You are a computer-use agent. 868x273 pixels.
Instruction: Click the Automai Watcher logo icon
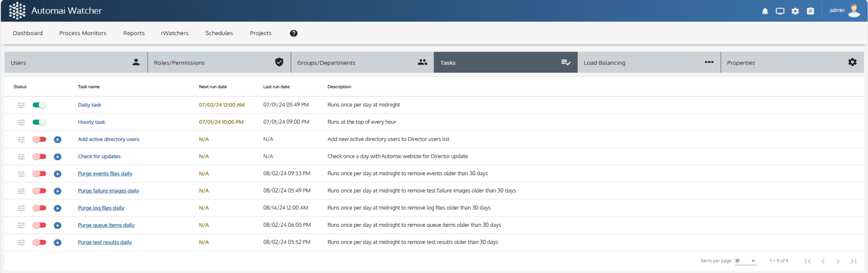(17, 11)
